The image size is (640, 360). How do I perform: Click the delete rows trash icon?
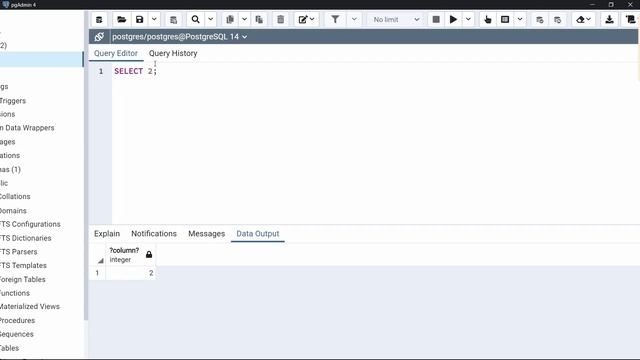point(280,20)
